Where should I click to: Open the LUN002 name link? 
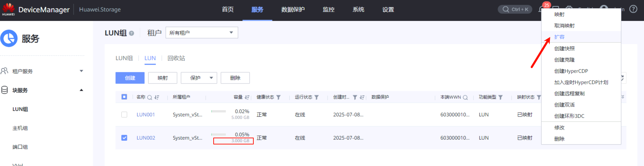point(146,138)
